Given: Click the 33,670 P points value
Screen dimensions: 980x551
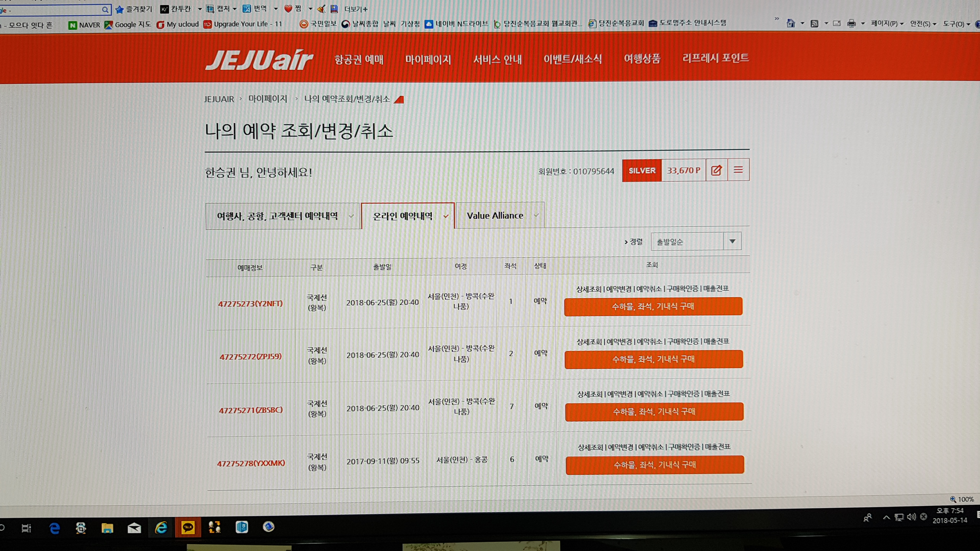Looking at the screenshot, I should coord(683,171).
